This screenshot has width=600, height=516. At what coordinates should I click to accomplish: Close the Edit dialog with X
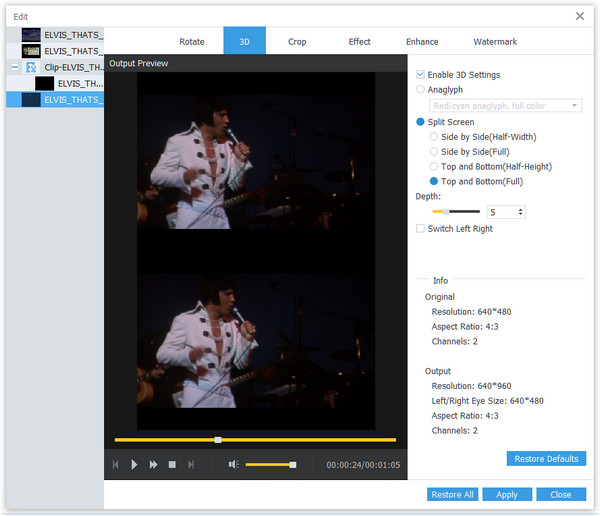pos(580,16)
